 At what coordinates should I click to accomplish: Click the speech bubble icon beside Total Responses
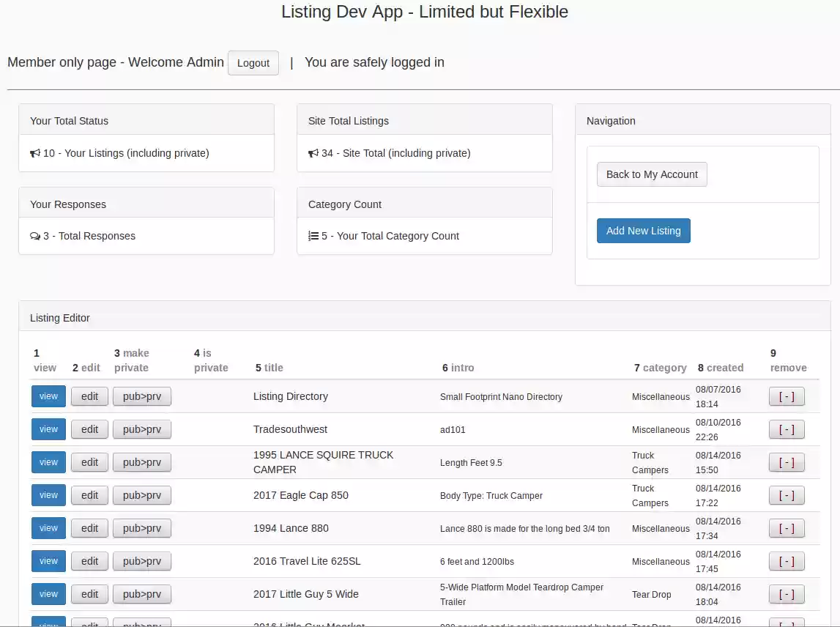(34, 236)
